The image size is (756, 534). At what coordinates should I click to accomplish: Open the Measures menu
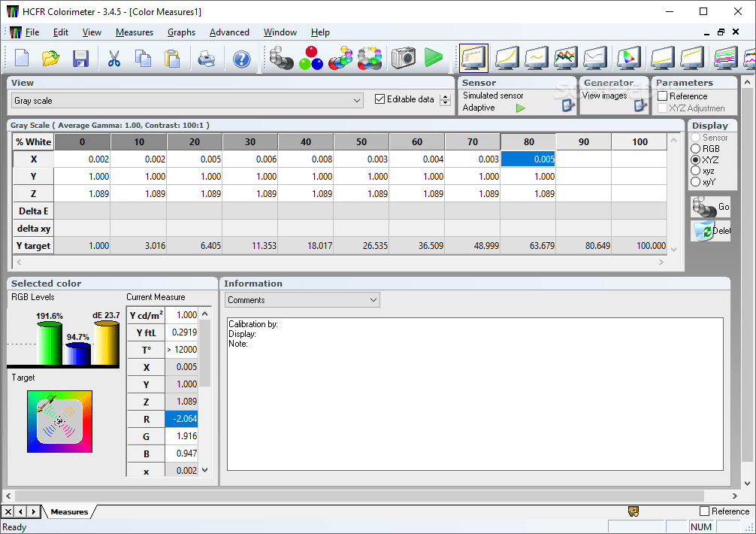(x=135, y=32)
